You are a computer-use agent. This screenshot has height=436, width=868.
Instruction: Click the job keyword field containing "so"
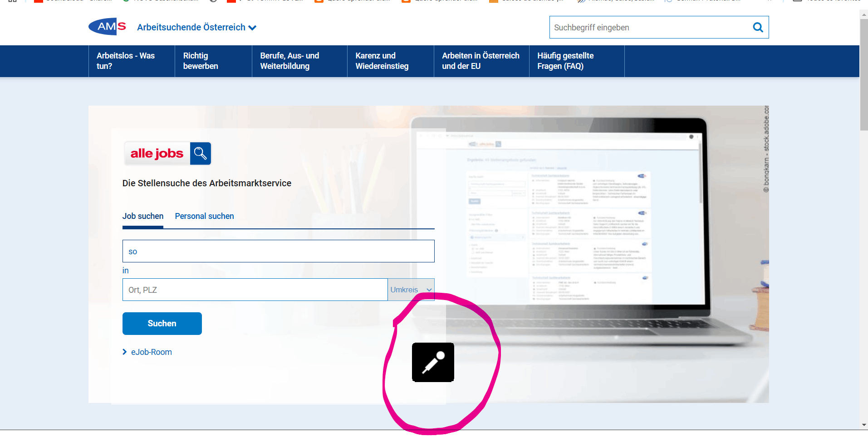tap(279, 251)
